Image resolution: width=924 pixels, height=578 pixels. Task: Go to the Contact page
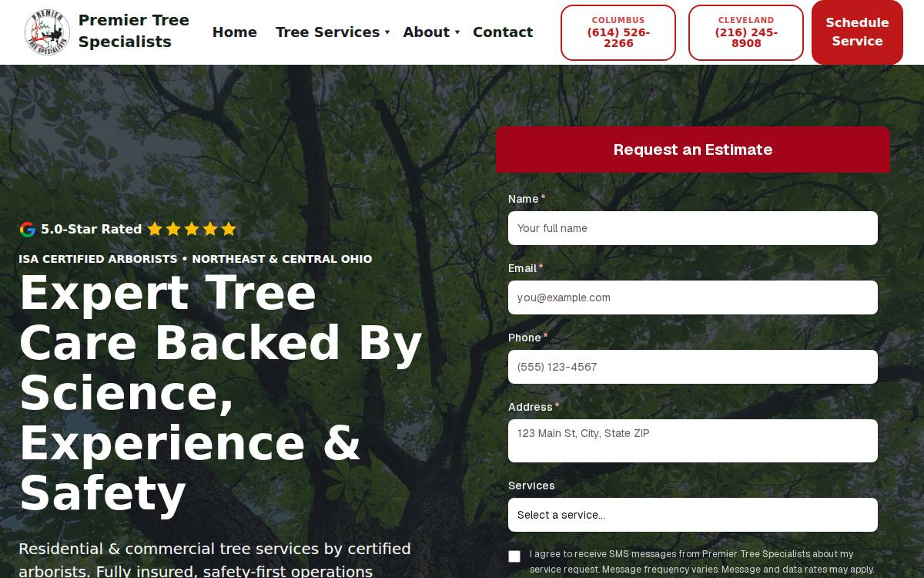pyautogui.click(x=503, y=32)
